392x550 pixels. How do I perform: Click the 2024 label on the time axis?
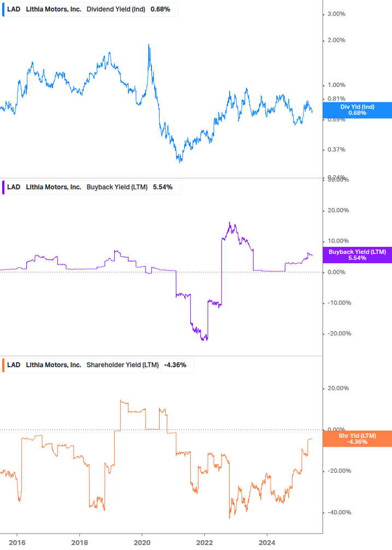coord(267,543)
